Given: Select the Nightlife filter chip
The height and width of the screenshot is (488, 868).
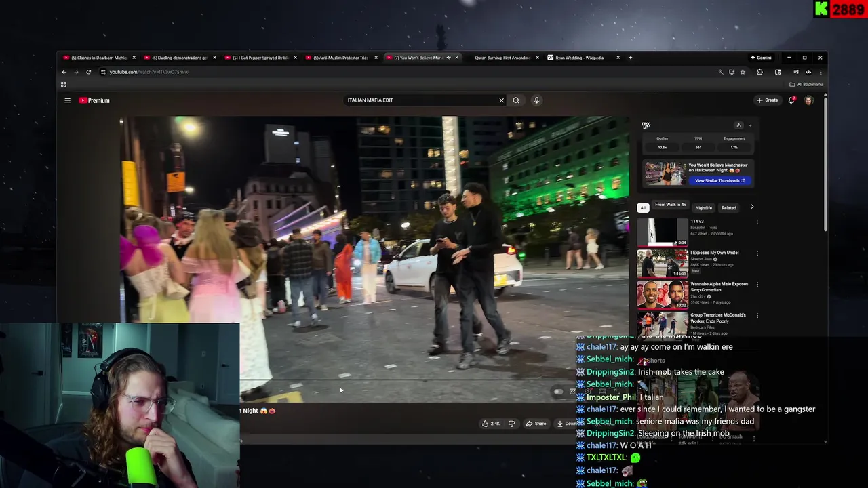Looking at the screenshot, I should point(703,207).
